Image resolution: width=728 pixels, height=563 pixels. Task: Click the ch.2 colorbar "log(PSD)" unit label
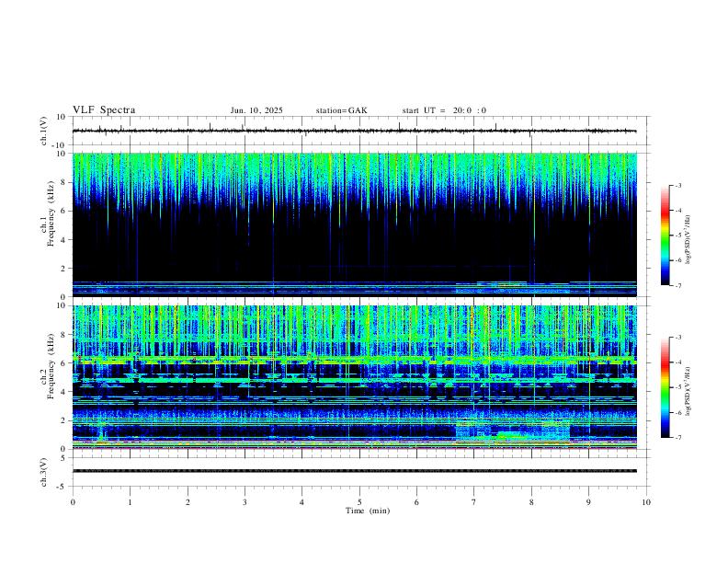coord(688,391)
